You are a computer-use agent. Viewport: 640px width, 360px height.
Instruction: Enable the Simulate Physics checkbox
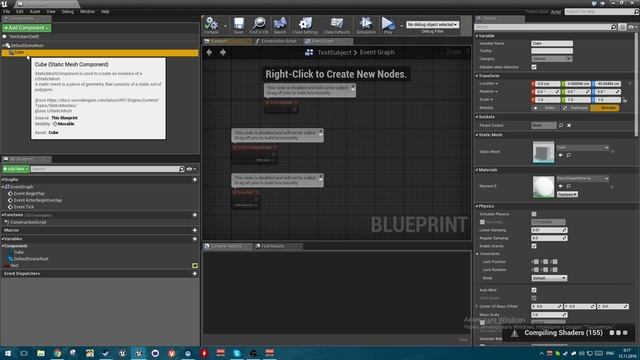point(534,214)
